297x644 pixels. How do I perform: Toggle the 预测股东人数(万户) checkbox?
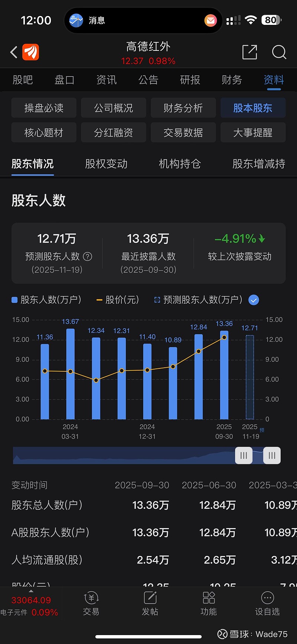254,300
